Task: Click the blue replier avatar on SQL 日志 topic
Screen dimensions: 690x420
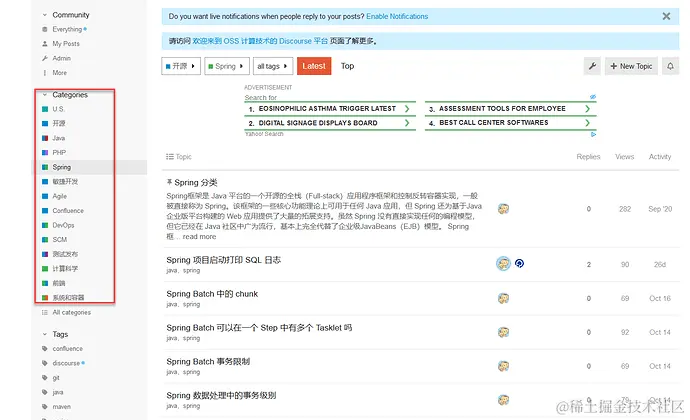Action: click(x=519, y=263)
